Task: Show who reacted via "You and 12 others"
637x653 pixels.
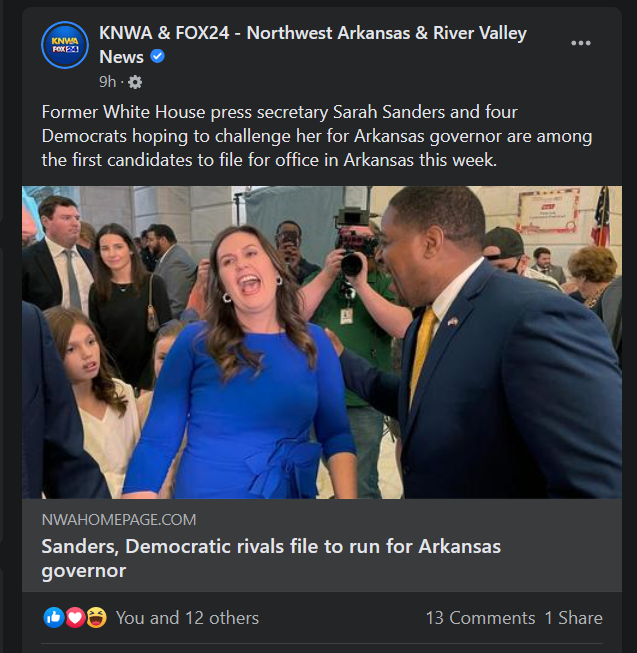Action: tap(187, 618)
